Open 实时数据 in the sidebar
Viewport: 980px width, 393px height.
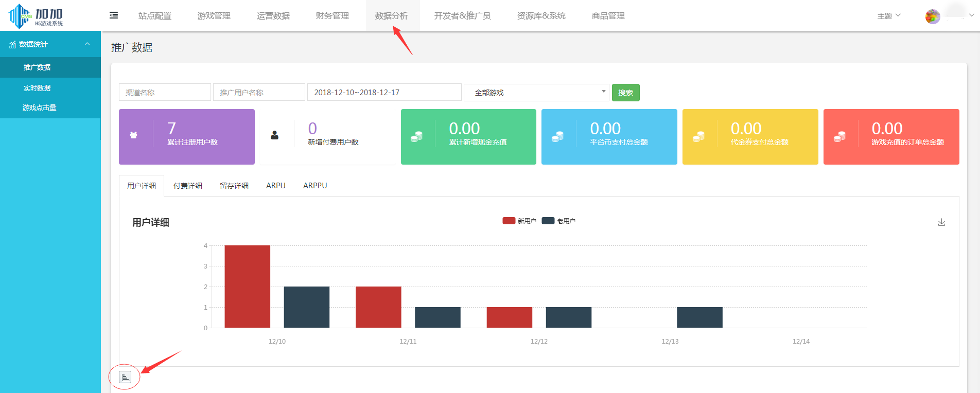coord(37,88)
